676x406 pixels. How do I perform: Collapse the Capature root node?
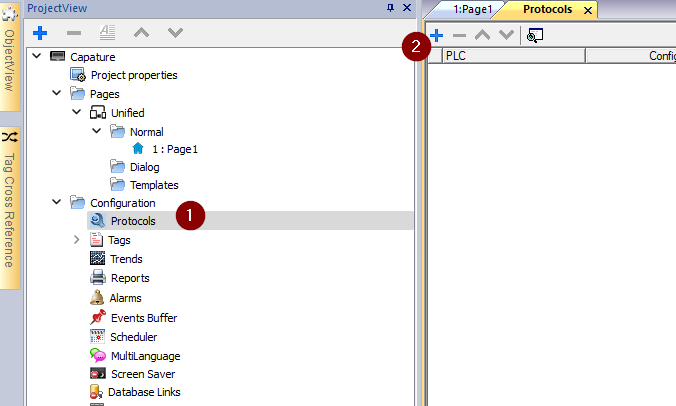(37, 56)
